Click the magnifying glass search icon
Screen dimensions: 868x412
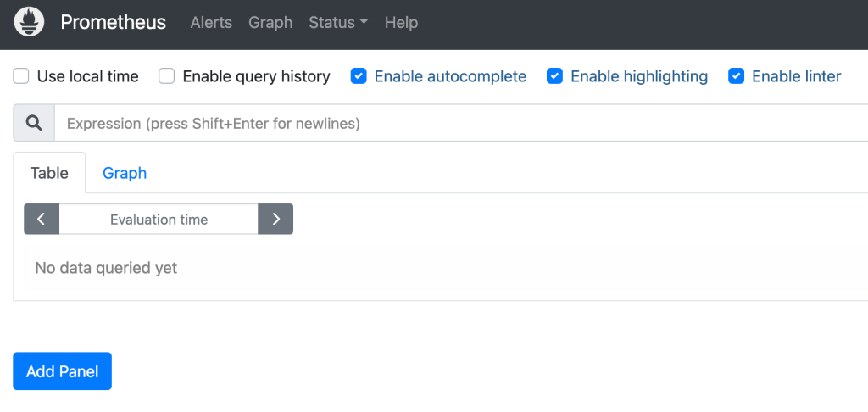[x=34, y=124]
